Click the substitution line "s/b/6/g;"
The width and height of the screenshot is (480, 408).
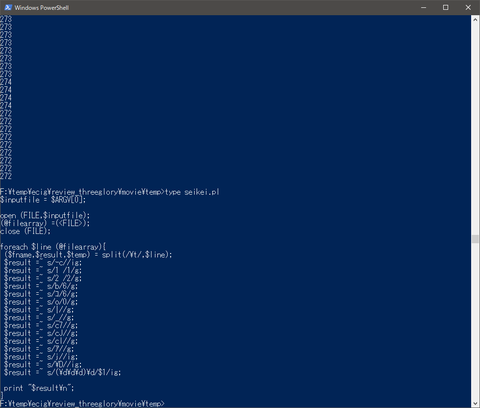coord(41,286)
